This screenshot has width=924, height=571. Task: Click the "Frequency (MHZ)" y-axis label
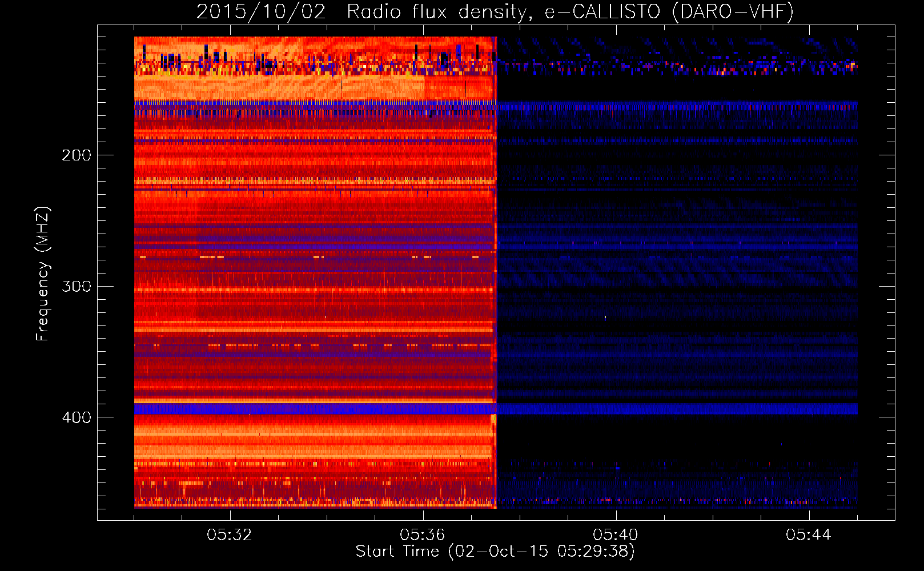(x=43, y=274)
